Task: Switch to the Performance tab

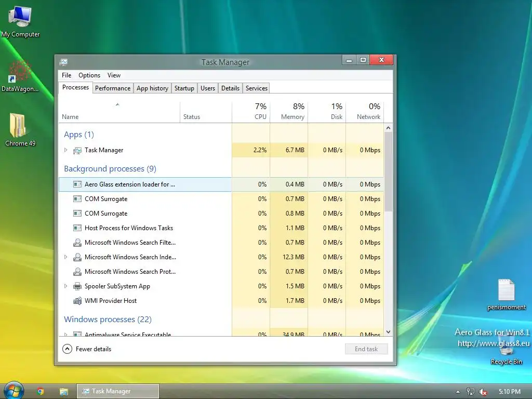Action: (113, 88)
